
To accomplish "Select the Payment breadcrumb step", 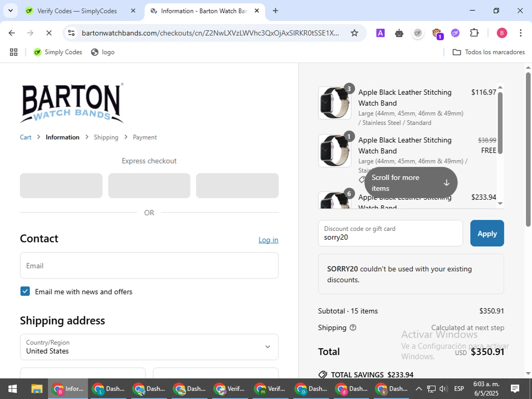I will [145, 137].
